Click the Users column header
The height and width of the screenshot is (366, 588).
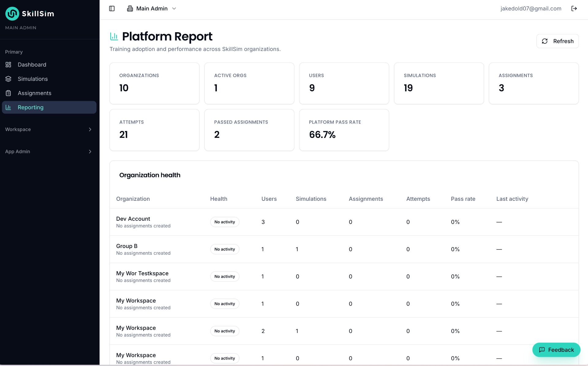(x=269, y=199)
